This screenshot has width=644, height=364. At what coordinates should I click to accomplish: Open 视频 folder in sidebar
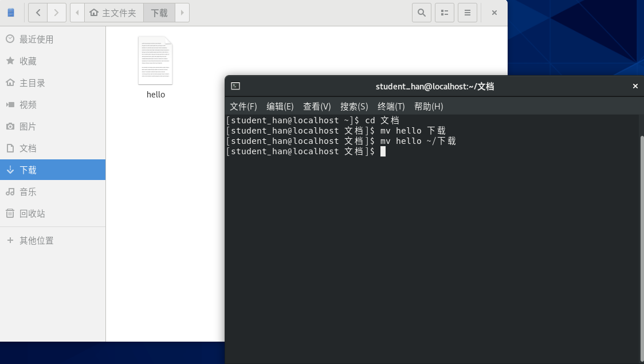(x=53, y=105)
